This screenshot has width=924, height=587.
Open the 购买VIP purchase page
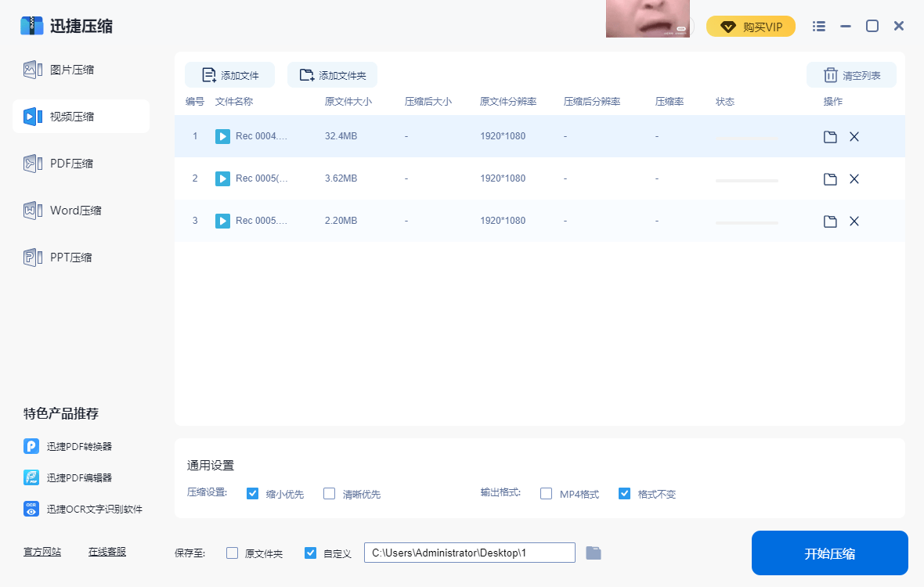750,26
